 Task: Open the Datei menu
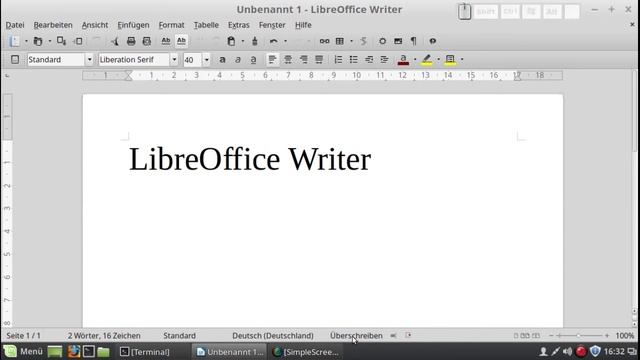tap(15, 25)
